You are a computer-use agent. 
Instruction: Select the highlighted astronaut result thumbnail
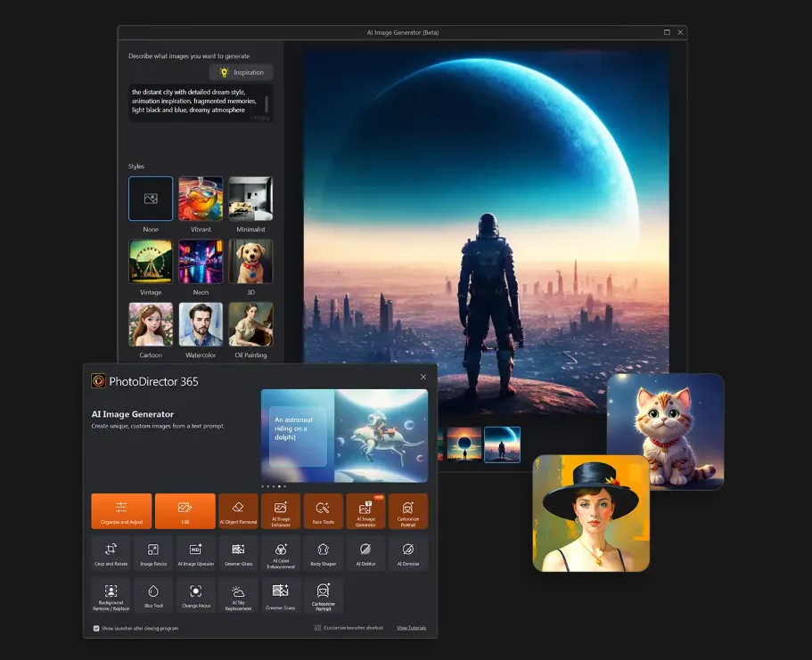click(502, 444)
